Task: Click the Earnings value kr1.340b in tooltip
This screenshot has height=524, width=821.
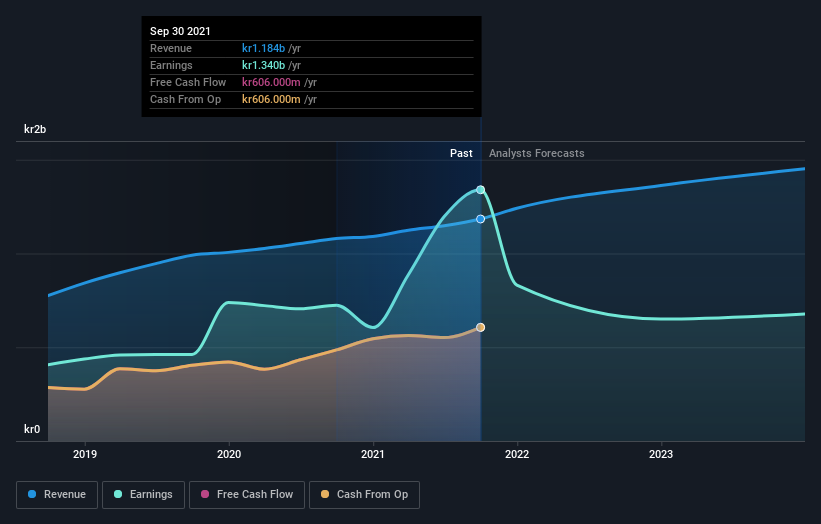Action: coord(263,65)
